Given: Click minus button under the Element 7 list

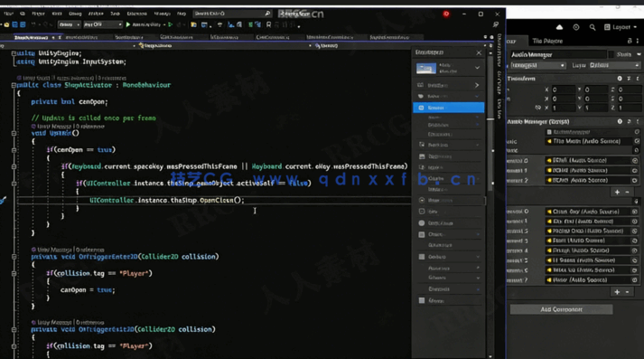Looking at the screenshot, I should (x=627, y=291).
